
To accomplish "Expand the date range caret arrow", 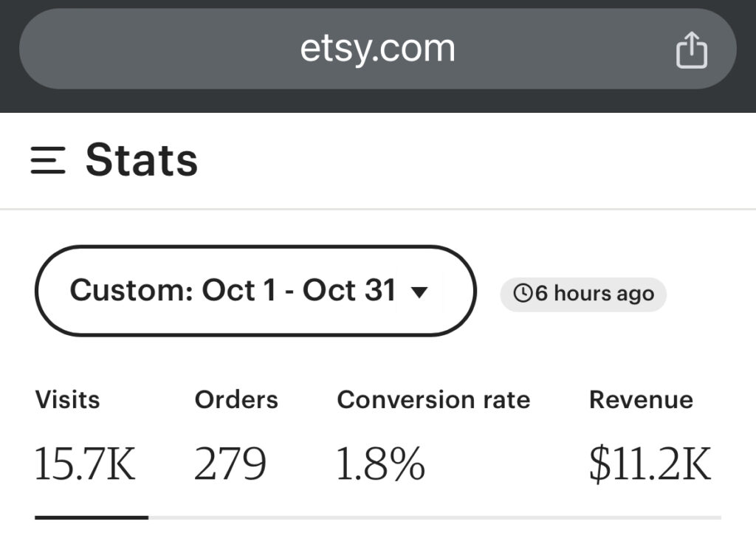I will 419,292.
